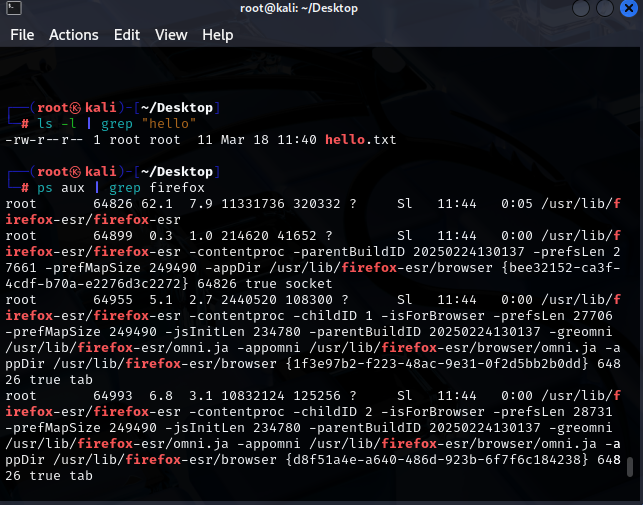Viewport: 643px width, 505px height.
Task: Click the text 'true socket'
Action: [289, 284]
